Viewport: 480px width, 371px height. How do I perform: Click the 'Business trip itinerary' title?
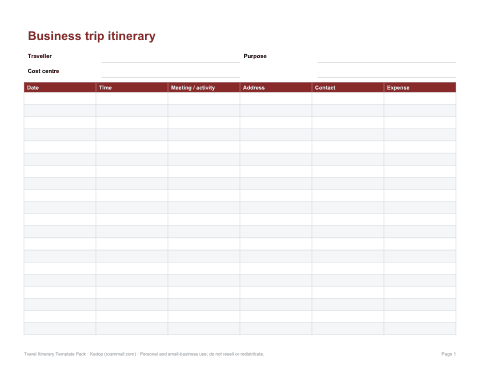click(92, 36)
